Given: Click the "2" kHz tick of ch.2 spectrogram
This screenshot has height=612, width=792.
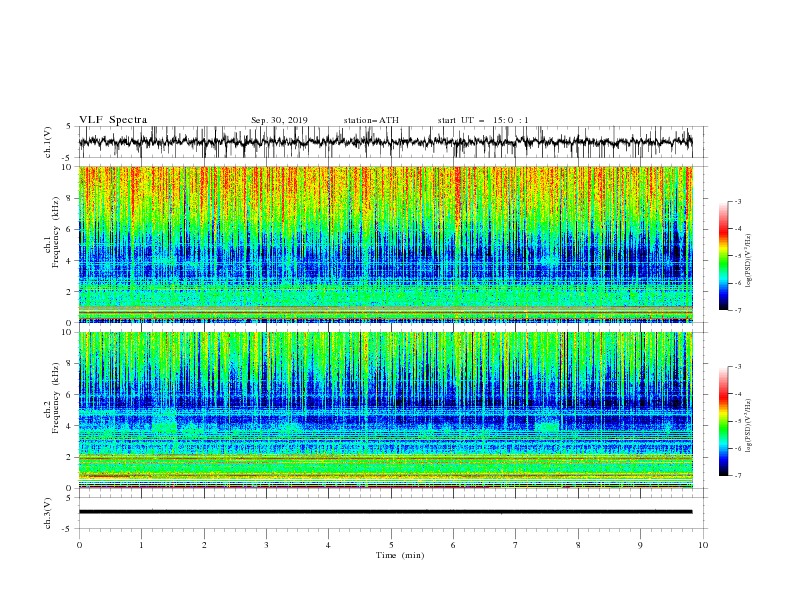Looking at the screenshot, I should click(69, 457).
